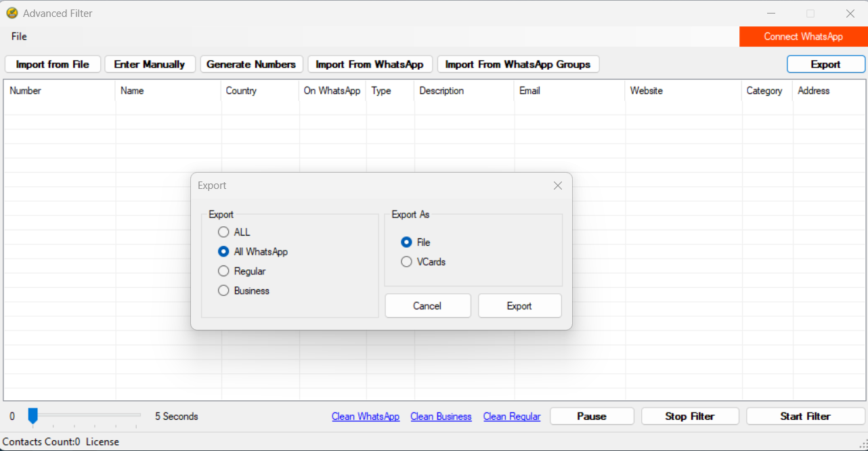Click the Connect WhatsApp button

(x=803, y=37)
